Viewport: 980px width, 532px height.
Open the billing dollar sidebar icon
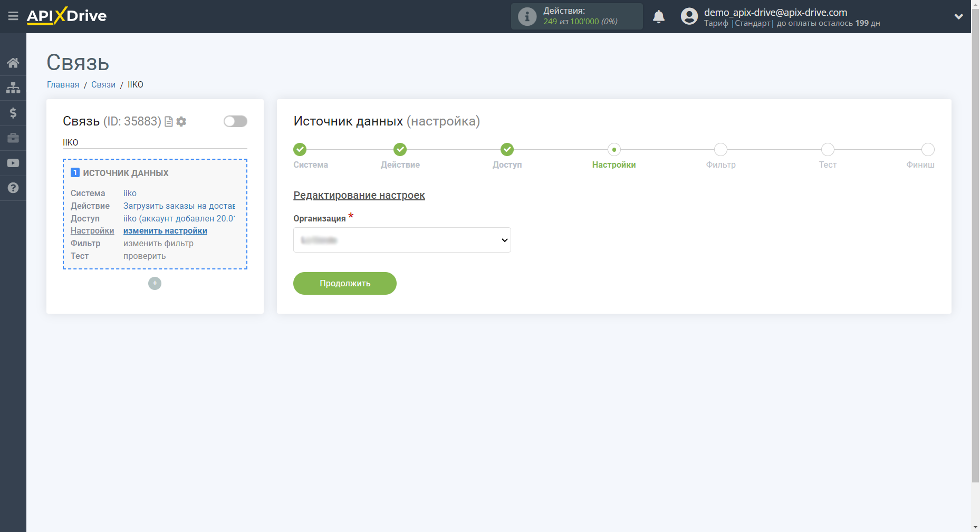pos(13,113)
